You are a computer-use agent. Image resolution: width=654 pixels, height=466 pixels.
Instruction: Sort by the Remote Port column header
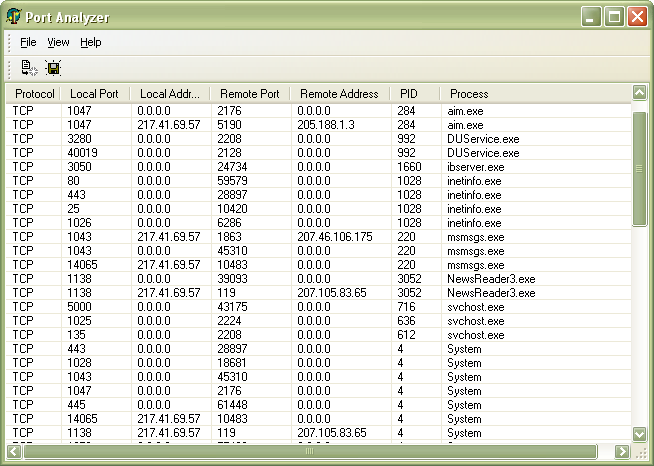251,94
